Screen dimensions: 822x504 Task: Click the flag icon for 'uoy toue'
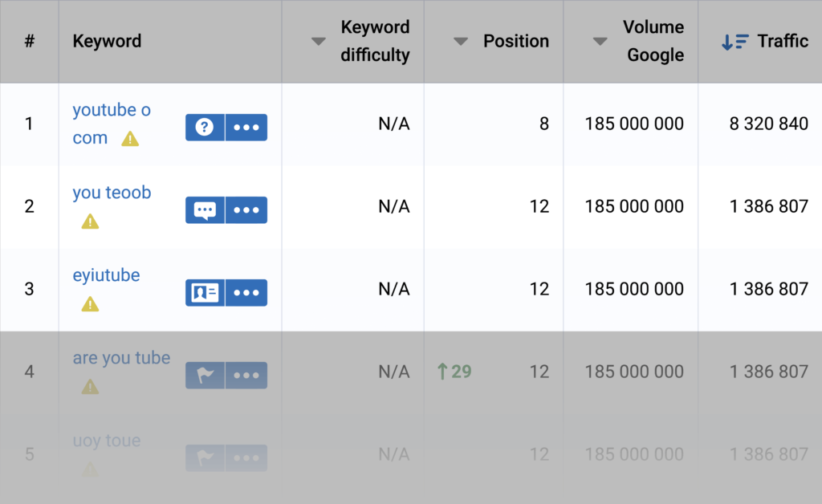tap(205, 458)
